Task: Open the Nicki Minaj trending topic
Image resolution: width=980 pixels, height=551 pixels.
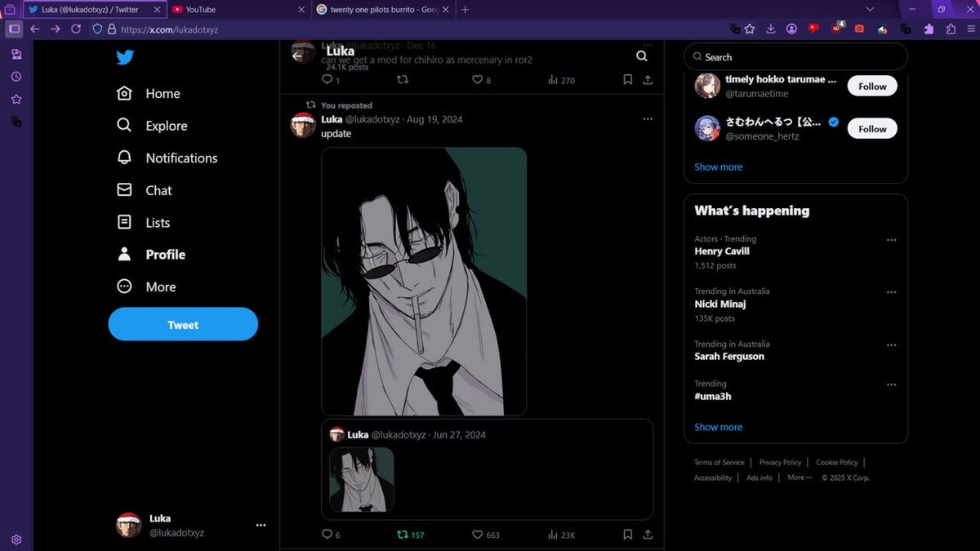Action: click(x=720, y=304)
